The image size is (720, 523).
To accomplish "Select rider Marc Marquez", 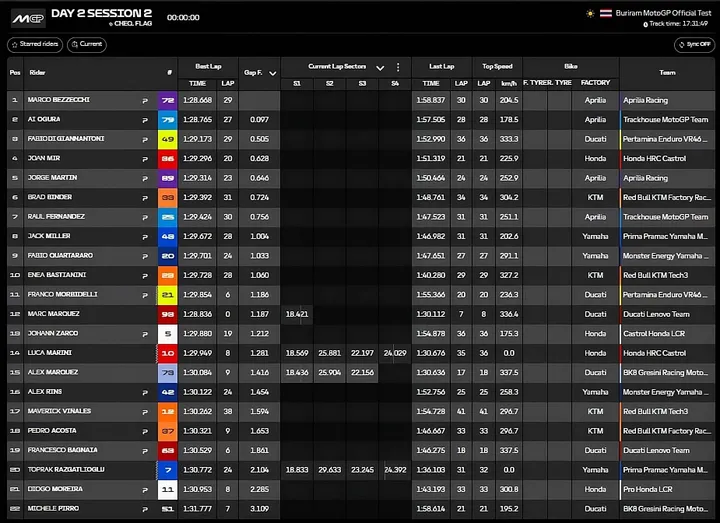I will [53, 314].
